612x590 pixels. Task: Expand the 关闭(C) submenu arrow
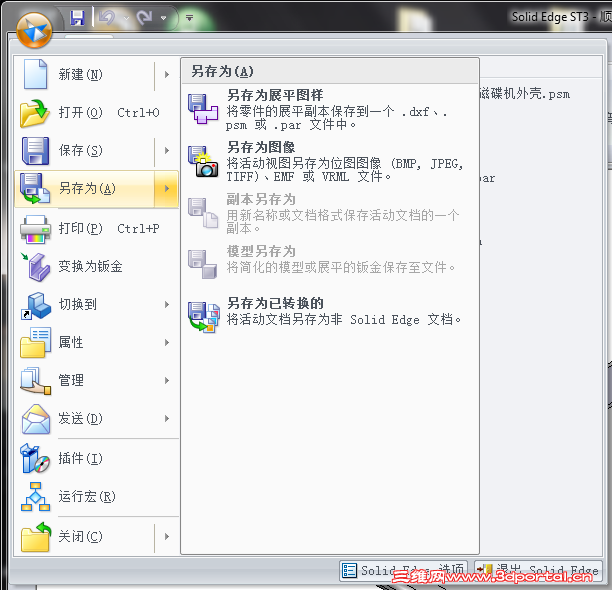click(167, 537)
